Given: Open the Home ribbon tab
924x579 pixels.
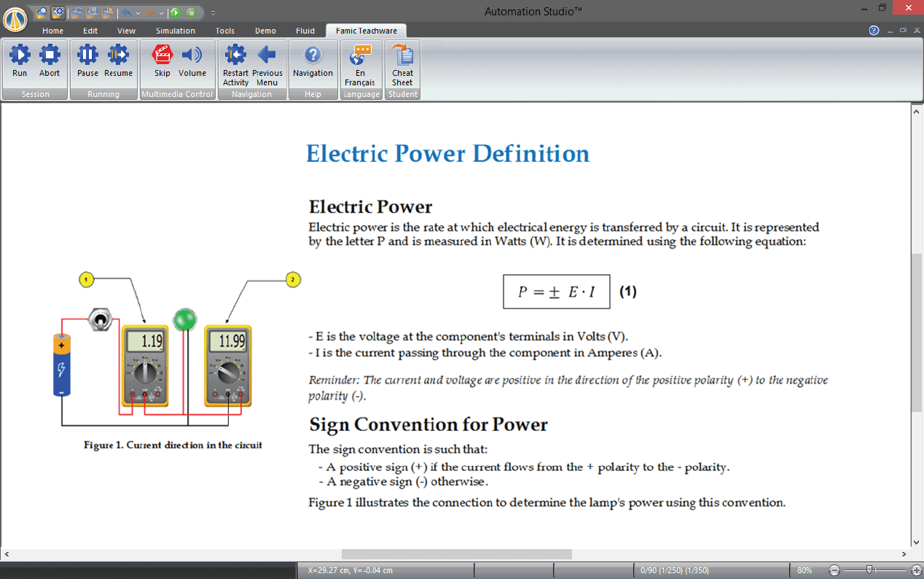Looking at the screenshot, I should [52, 31].
